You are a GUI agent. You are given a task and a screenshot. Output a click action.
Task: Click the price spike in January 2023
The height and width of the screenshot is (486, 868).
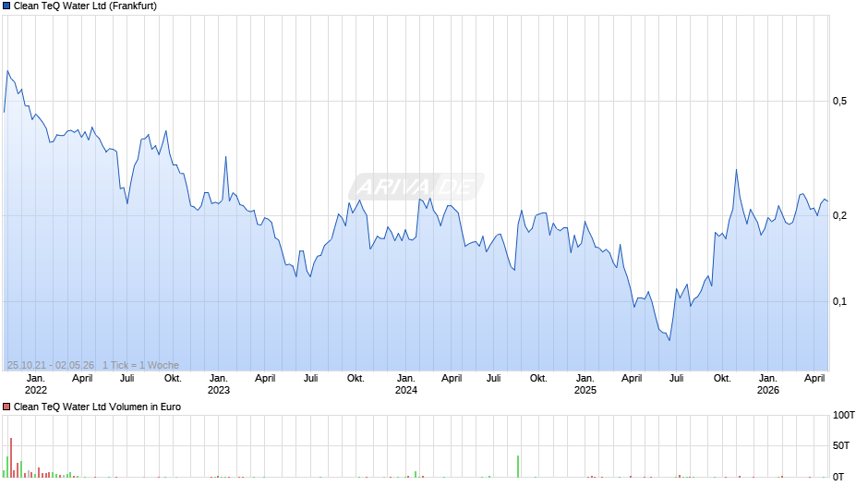tap(226, 157)
